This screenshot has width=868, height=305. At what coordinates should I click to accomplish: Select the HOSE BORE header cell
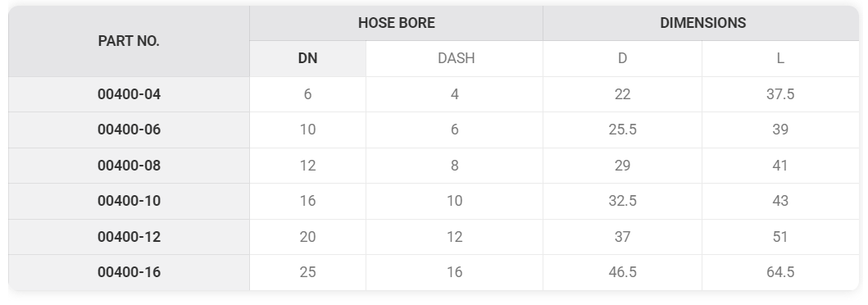(397, 23)
